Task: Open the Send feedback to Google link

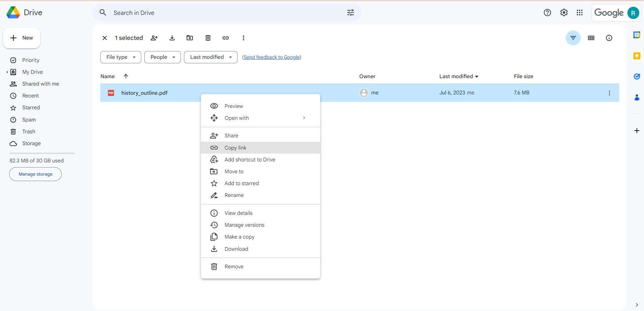Action: pyautogui.click(x=272, y=57)
